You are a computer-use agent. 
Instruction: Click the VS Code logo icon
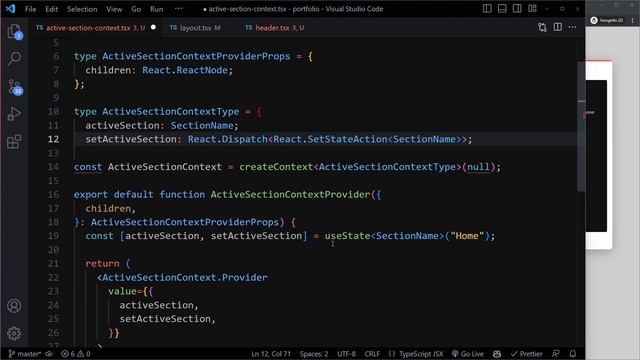pos(11,9)
